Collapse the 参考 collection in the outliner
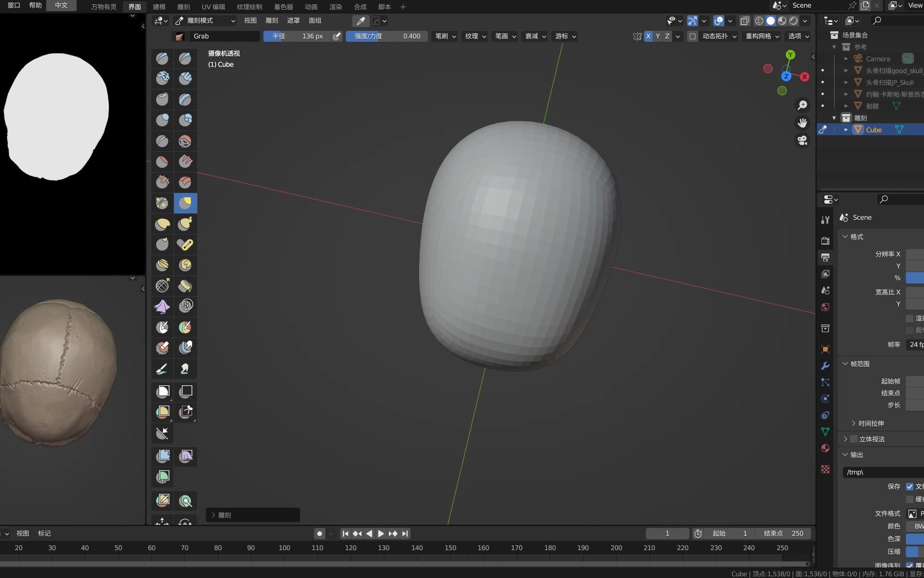 pyautogui.click(x=834, y=47)
